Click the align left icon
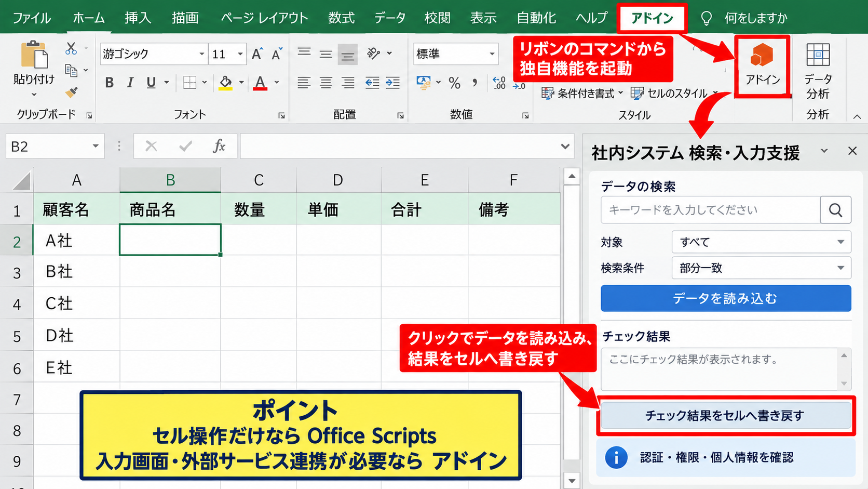Screen dimensions: 868x489 point(304,83)
